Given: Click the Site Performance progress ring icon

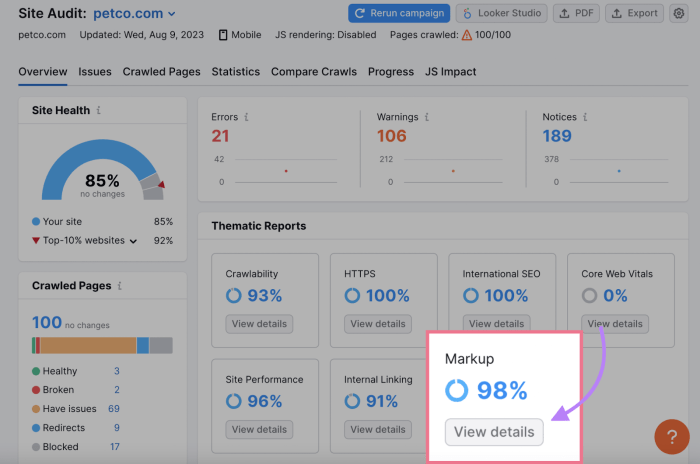Looking at the screenshot, I should tap(233, 401).
